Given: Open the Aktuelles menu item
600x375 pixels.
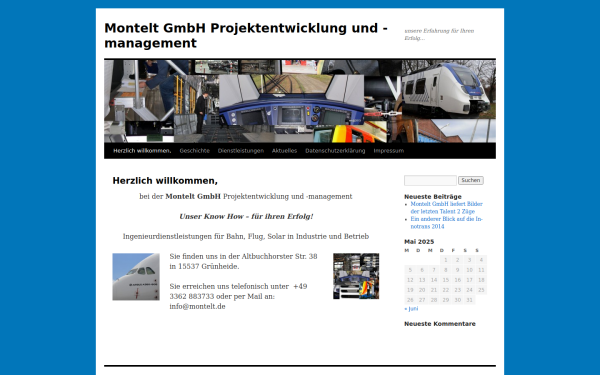Looking at the screenshot, I should tap(284, 151).
